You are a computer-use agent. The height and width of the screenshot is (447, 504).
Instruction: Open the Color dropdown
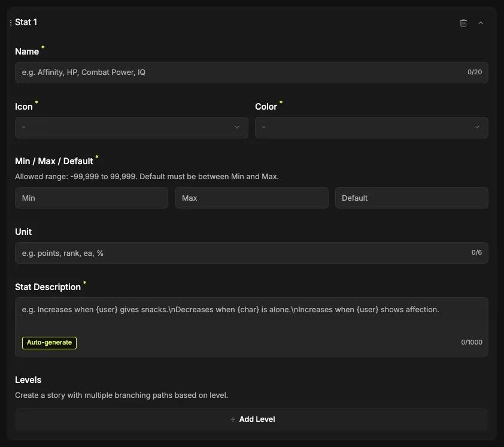pyautogui.click(x=372, y=128)
